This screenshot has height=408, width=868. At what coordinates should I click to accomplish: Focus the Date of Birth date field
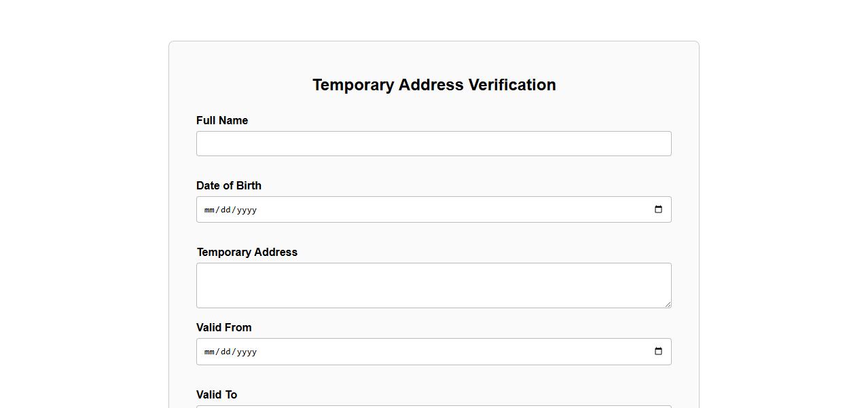(433, 210)
